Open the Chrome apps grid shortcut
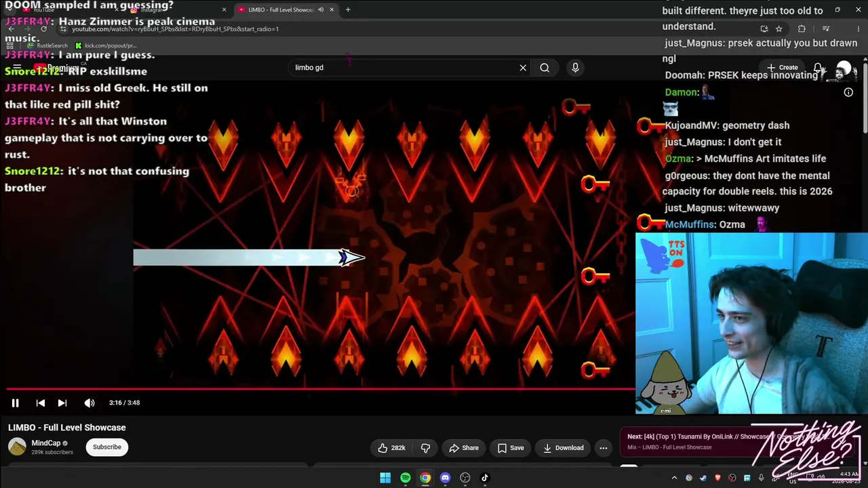 (9, 46)
